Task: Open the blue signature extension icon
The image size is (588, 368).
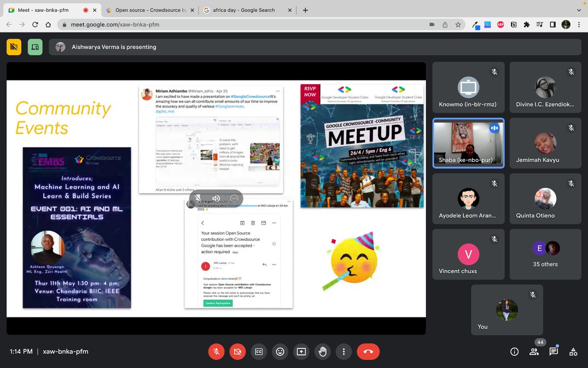Action: (488, 25)
